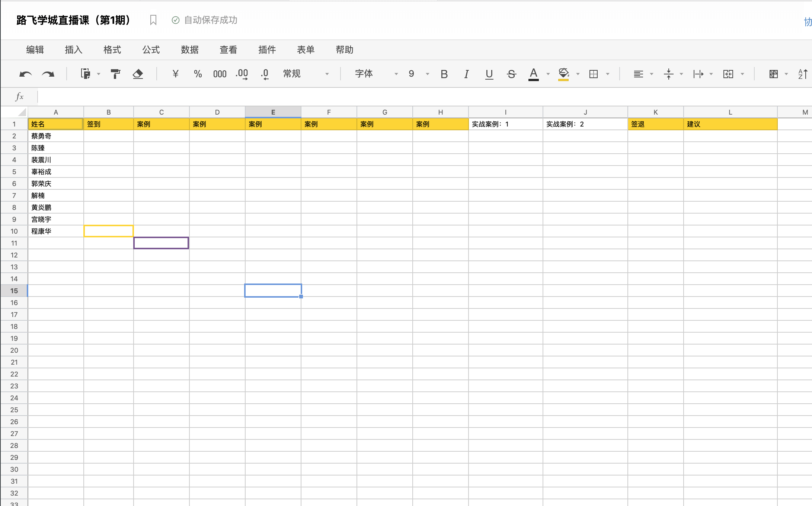The height and width of the screenshot is (506, 812).
Task: Apply currency yen format
Action: point(176,74)
